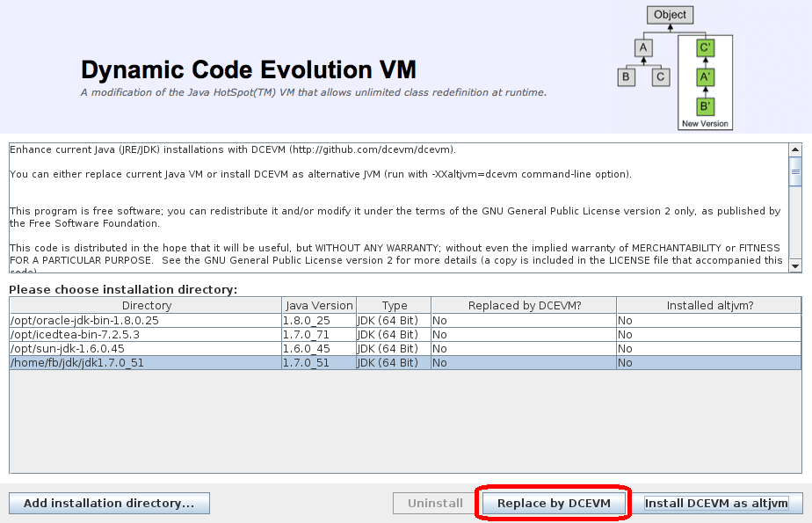Click Install DCEVM as altjvm button
Viewport: 812px width, 523px height.
coord(717,504)
